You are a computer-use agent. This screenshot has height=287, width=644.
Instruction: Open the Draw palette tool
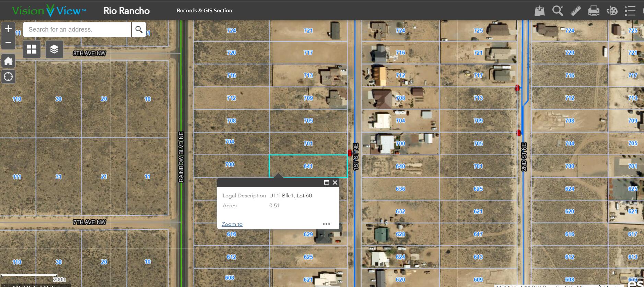(612, 11)
